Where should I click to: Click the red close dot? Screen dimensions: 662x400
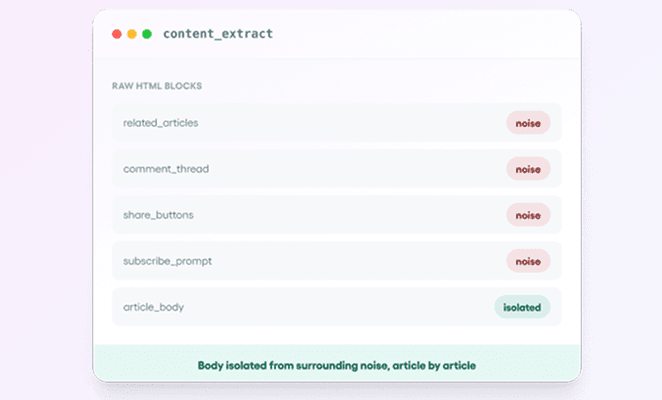(117, 34)
